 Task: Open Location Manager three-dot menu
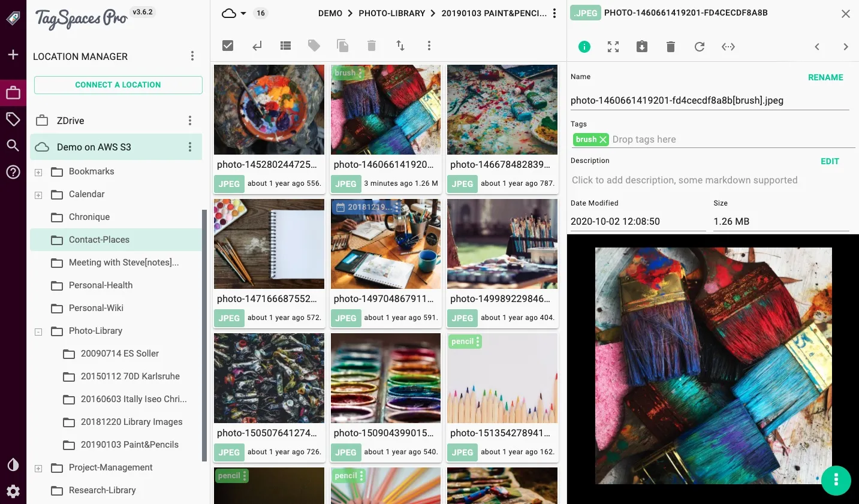[192, 56]
